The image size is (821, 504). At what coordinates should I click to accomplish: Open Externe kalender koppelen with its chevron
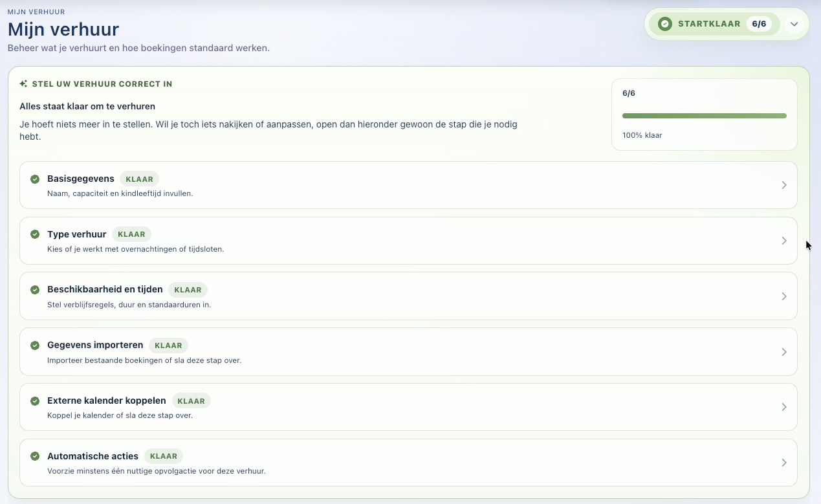coord(784,407)
